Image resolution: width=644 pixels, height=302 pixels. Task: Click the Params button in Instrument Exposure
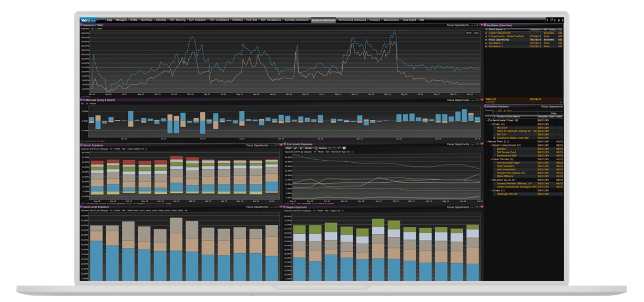[322, 148]
